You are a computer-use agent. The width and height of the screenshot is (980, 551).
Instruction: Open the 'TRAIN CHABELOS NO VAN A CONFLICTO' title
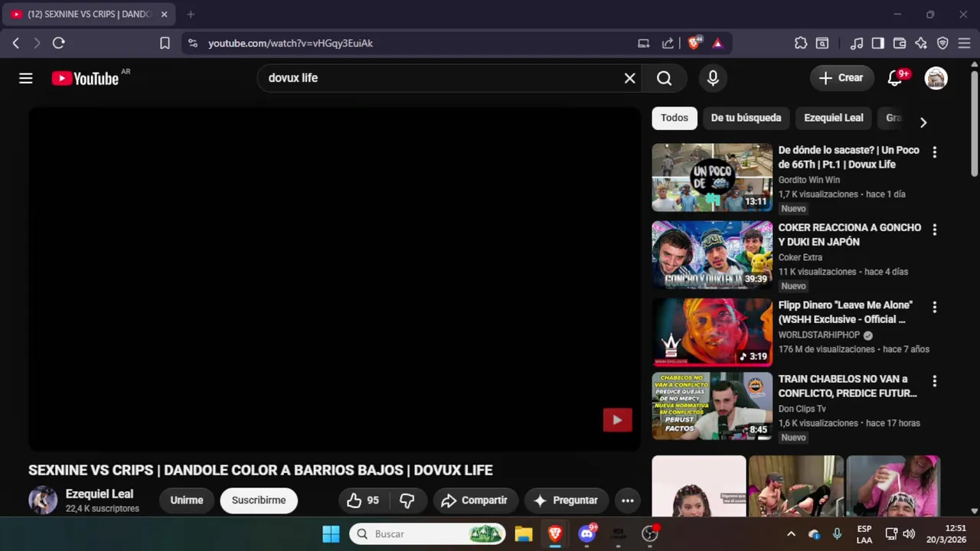(x=848, y=386)
